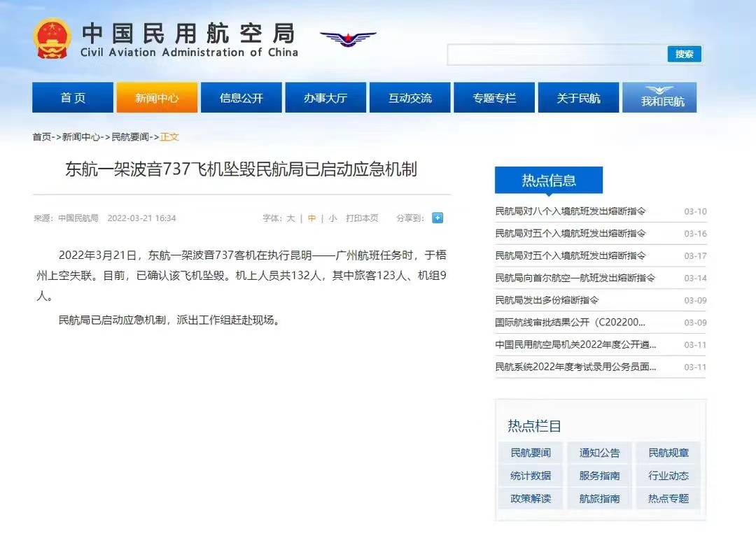Screen dimensions: 756x536
Task: Open the 政策解读 column button
Action: pyautogui.click(x=531, y=498)
